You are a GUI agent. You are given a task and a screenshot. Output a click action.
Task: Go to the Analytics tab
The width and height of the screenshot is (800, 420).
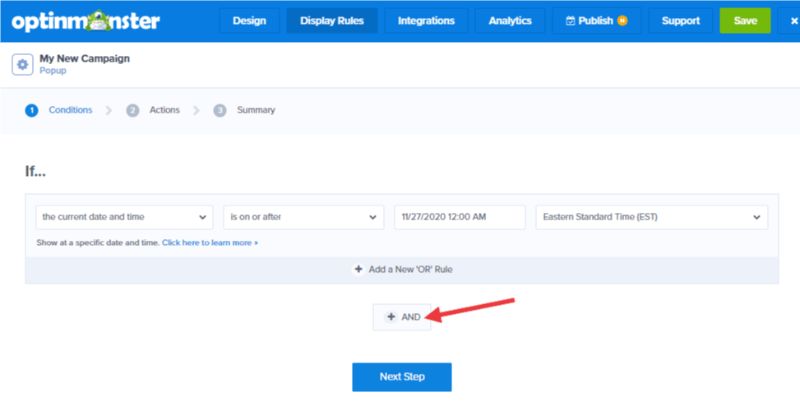tap(510, 21)
